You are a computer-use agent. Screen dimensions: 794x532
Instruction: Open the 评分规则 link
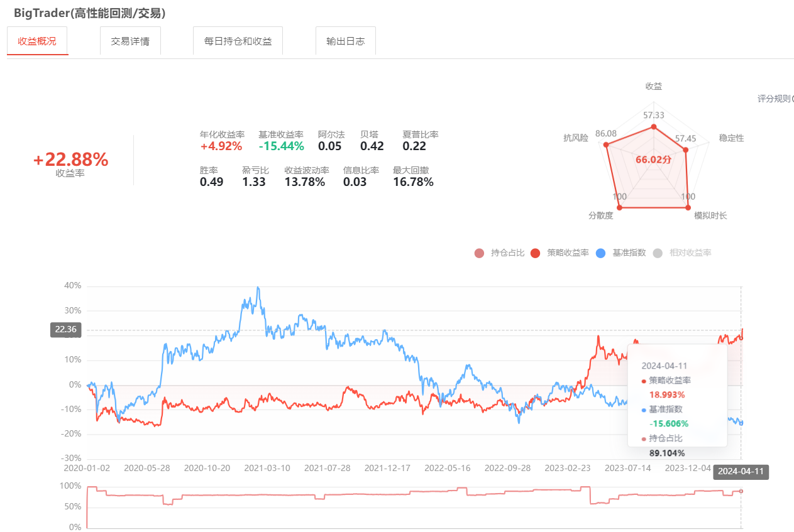coord(775,99)
